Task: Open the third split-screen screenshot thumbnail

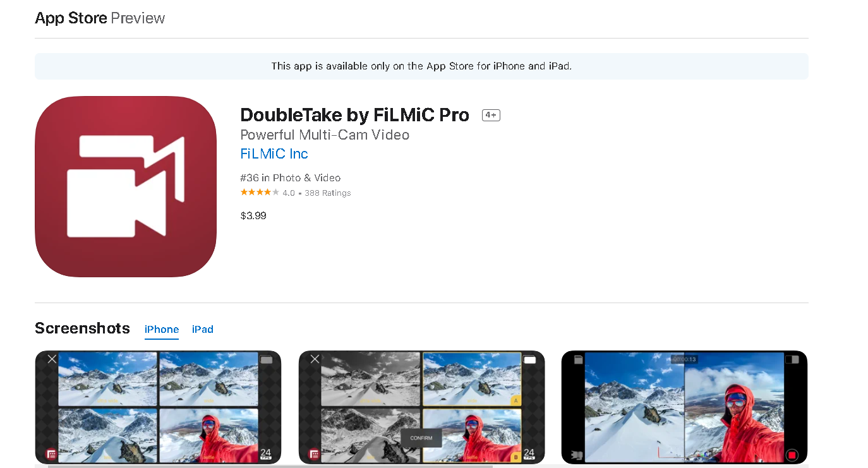Action: [684, 407]
